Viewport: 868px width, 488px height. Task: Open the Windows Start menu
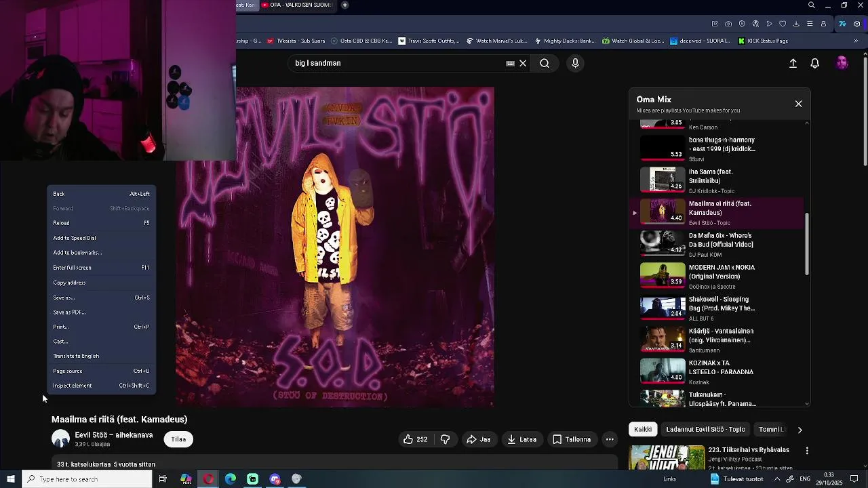tap(11, 479)
